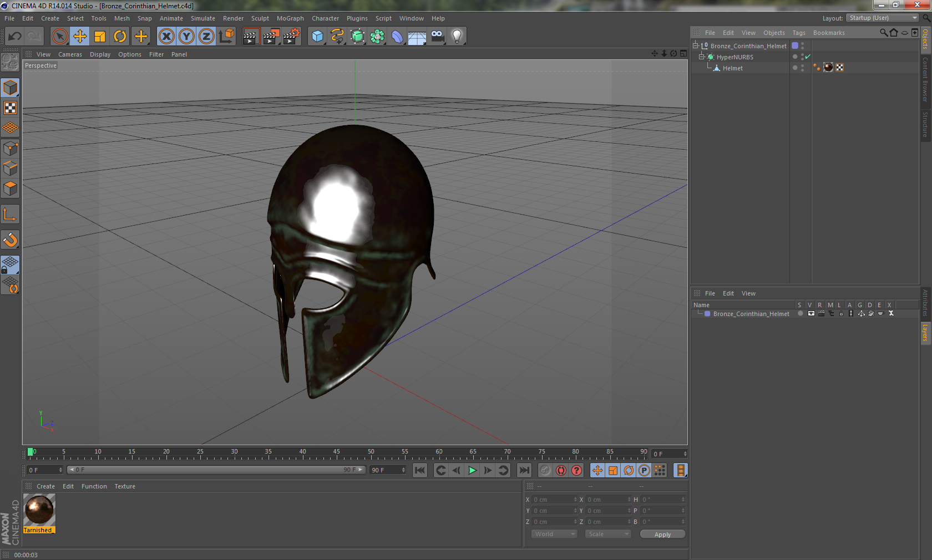
Task: Toggle layer Solo dot for Bronze_Corinthian_Helmet
Action: pos(800,313)
